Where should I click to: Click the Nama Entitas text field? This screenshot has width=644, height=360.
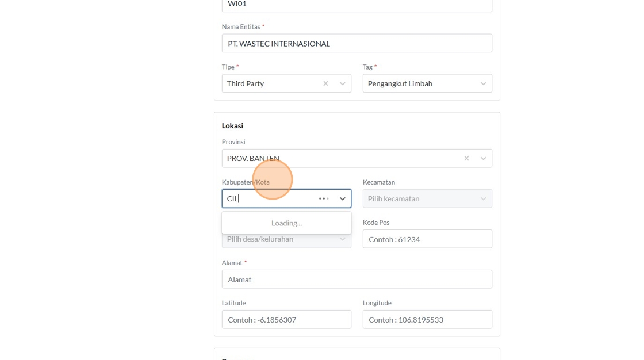(x=356, y=43)
